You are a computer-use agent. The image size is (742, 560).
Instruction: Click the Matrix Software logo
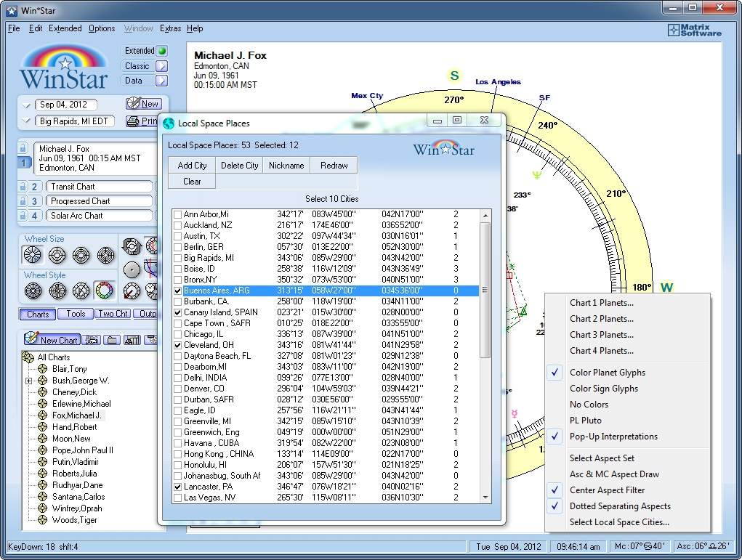(695, 30)
